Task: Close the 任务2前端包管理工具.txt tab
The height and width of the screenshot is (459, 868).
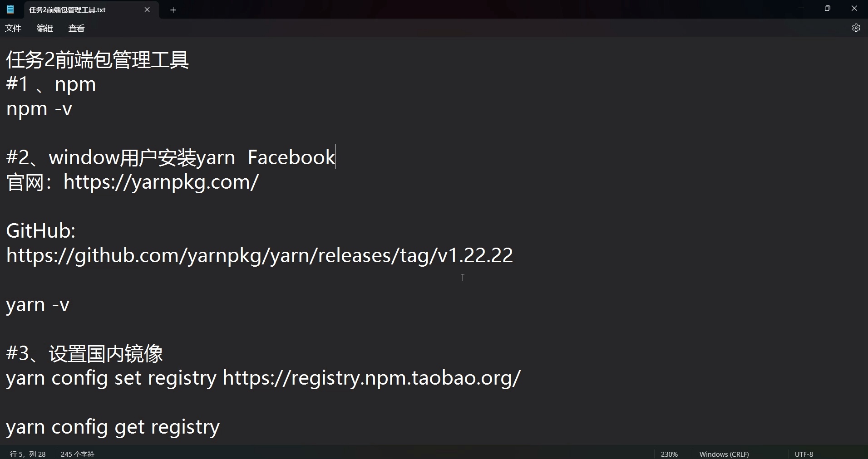Action: tap(147, 10)
